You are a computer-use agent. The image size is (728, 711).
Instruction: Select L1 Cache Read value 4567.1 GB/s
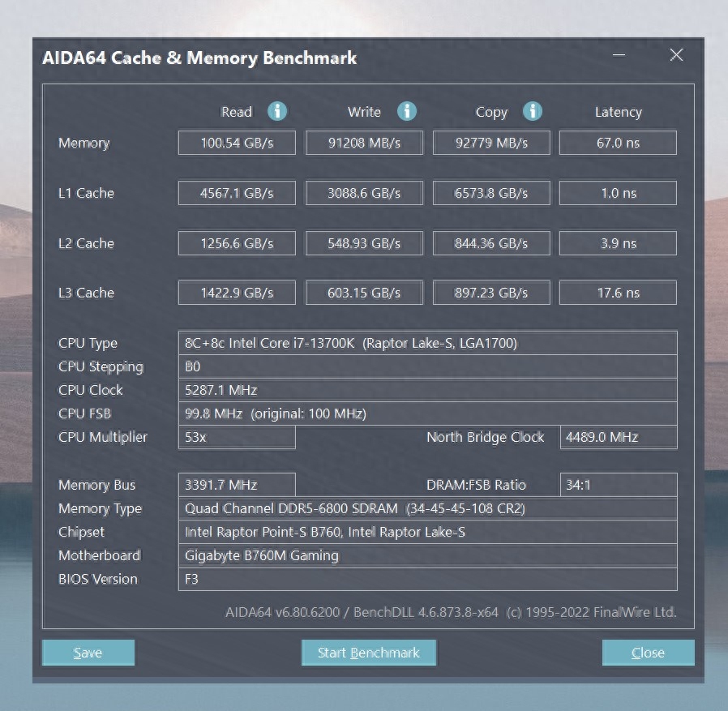tap(237, 193)
